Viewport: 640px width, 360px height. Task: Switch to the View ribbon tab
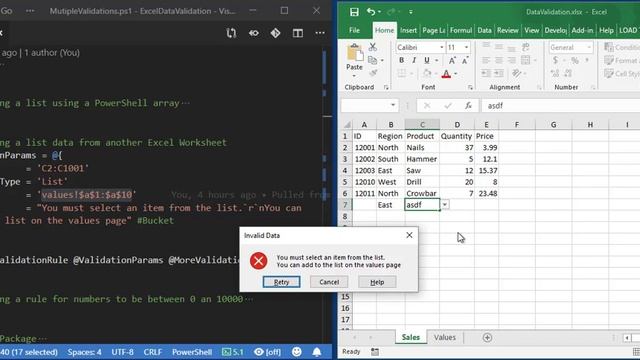coord(531,30)
